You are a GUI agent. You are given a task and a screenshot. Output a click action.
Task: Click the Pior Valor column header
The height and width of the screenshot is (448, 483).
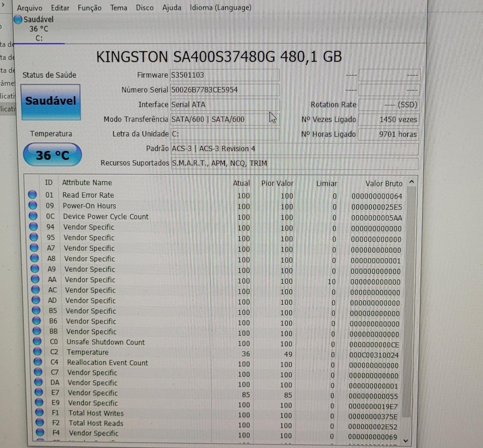(277, 183)
